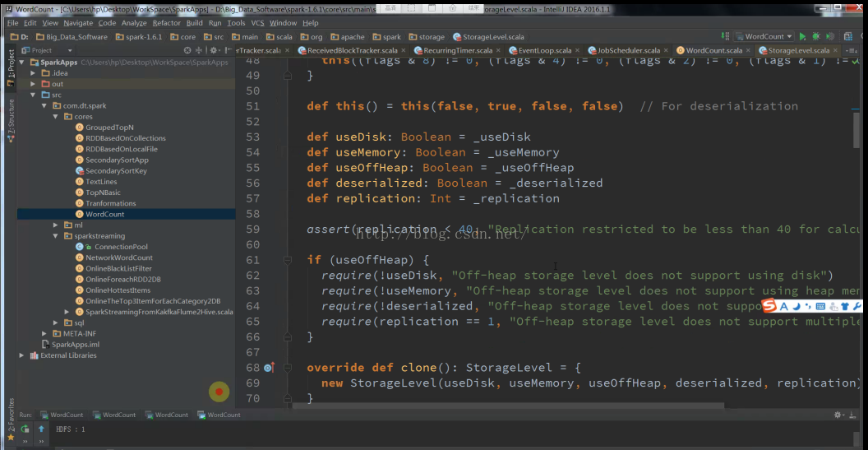
Task: Toggle the Structure side tool window
Action: point(11,119)
